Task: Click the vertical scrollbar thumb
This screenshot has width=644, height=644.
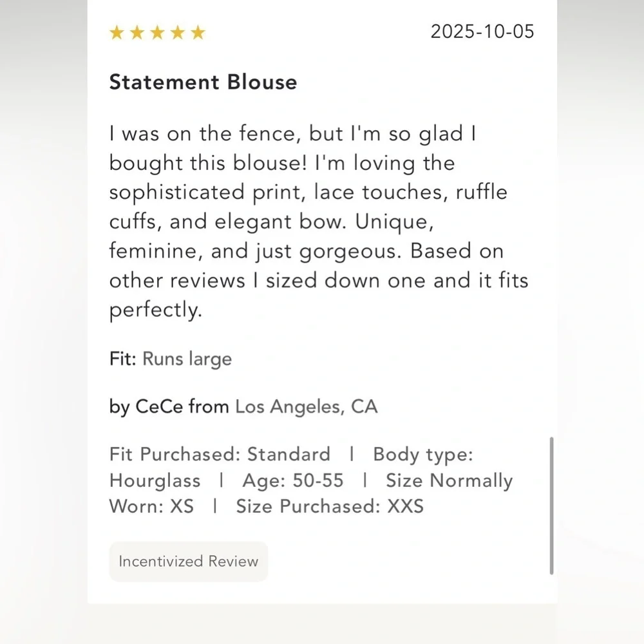Action: [551, 506]
